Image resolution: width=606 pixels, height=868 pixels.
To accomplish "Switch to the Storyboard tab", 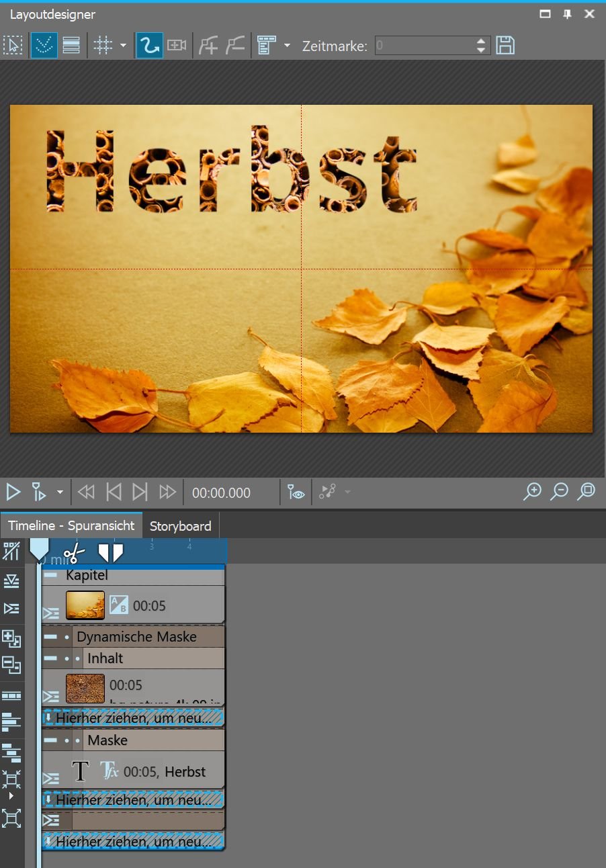I will coord(180,526).
